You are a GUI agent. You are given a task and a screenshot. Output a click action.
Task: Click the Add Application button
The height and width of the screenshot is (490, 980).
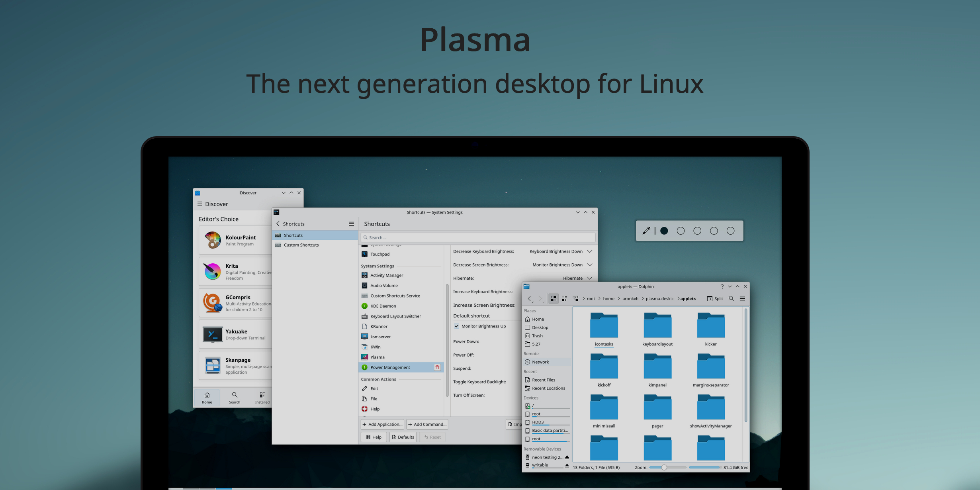point(382,424)
